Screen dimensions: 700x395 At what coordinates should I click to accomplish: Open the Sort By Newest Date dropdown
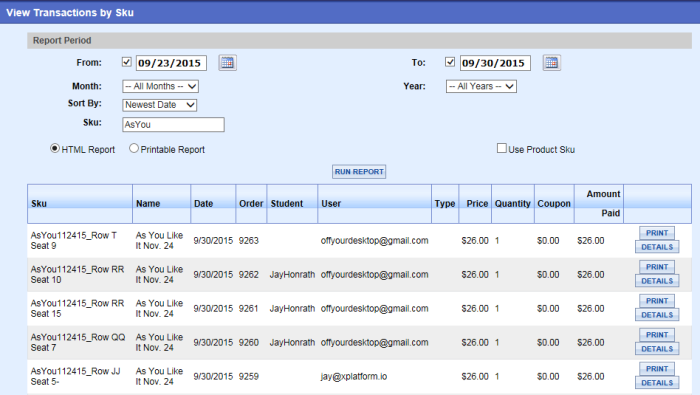tap(159, 105)
